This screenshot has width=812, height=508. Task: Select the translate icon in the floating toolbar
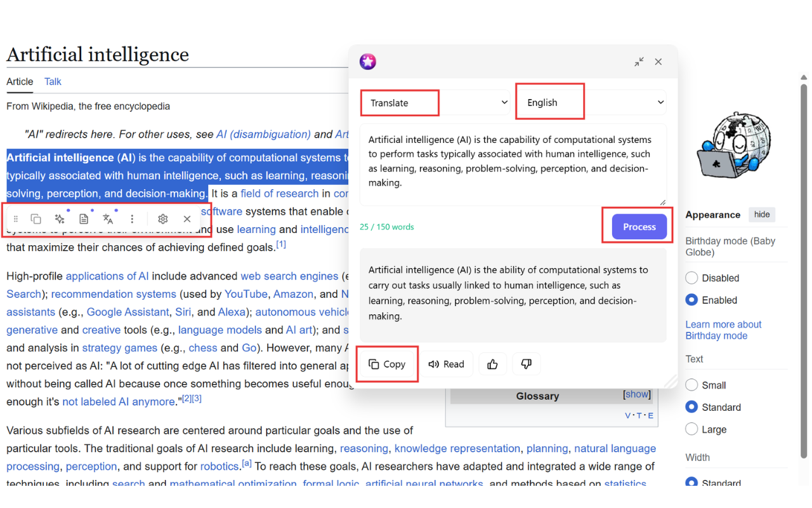pyautogui.click(x=108, y=218)
